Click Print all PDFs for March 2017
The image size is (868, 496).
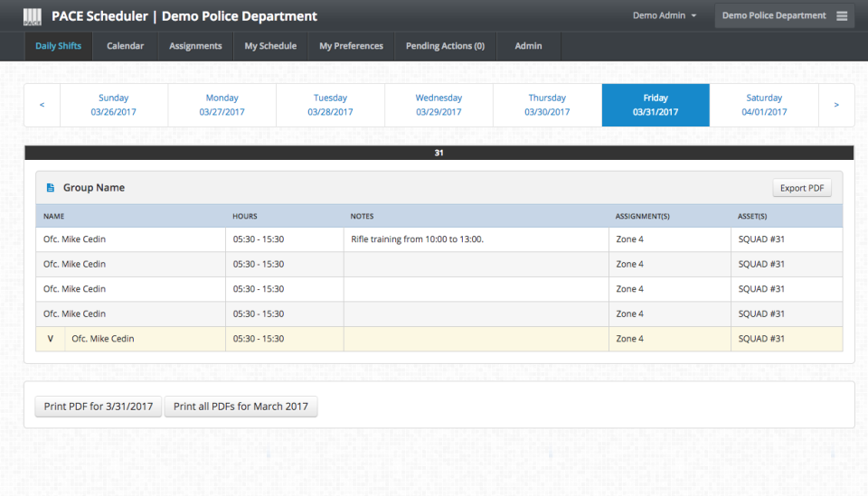click(241, 407)
